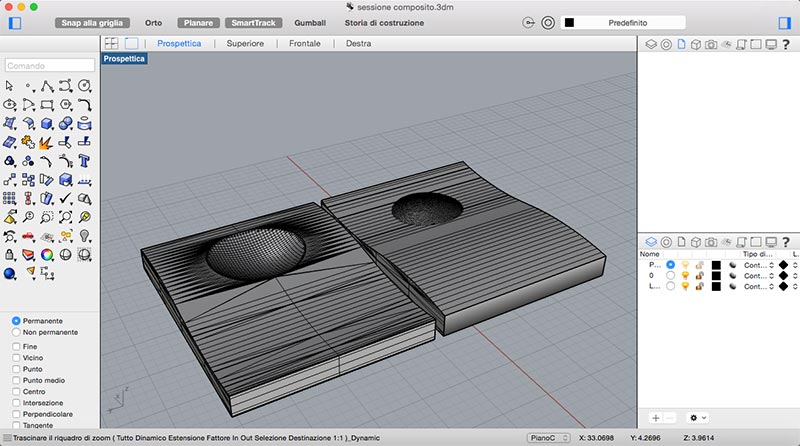800x446 pixels.
Task: Switch to the Frontale viewport tab
Action: [305, 44]
